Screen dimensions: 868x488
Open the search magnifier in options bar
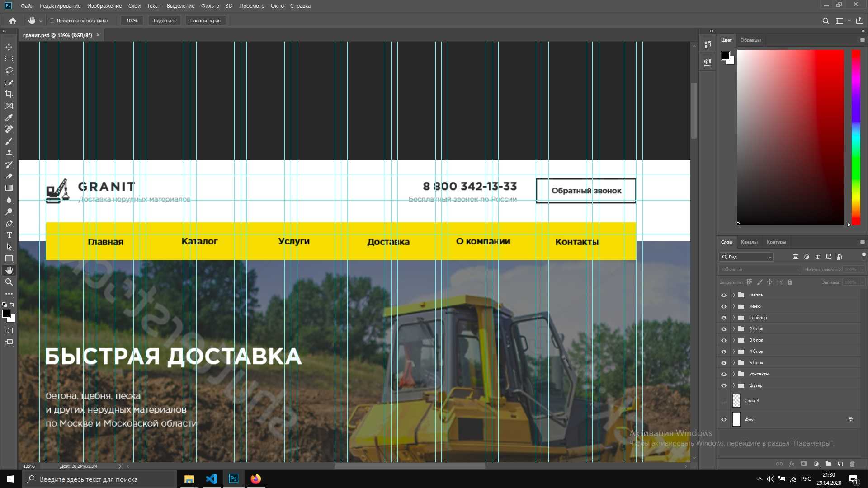(826, 21)
